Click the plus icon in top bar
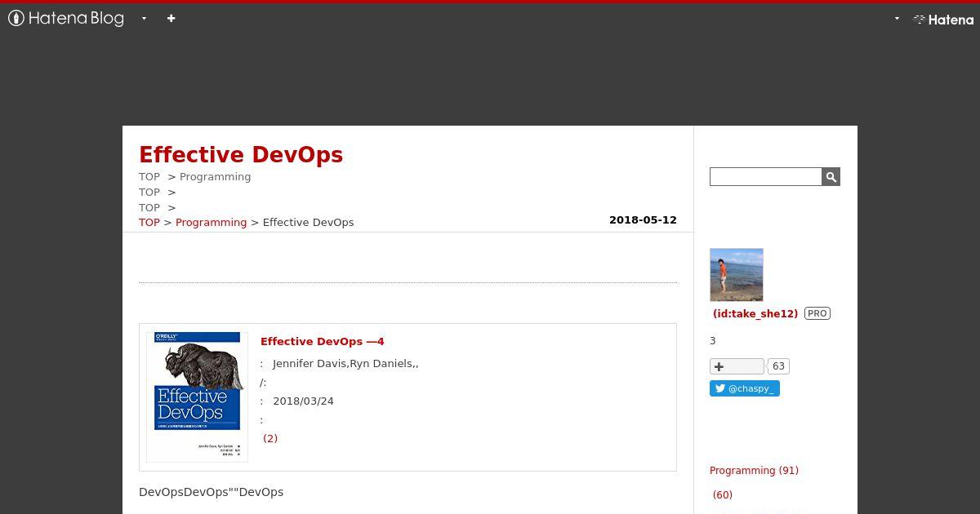The height and width of the screenshot is (514, 980). 171,18
